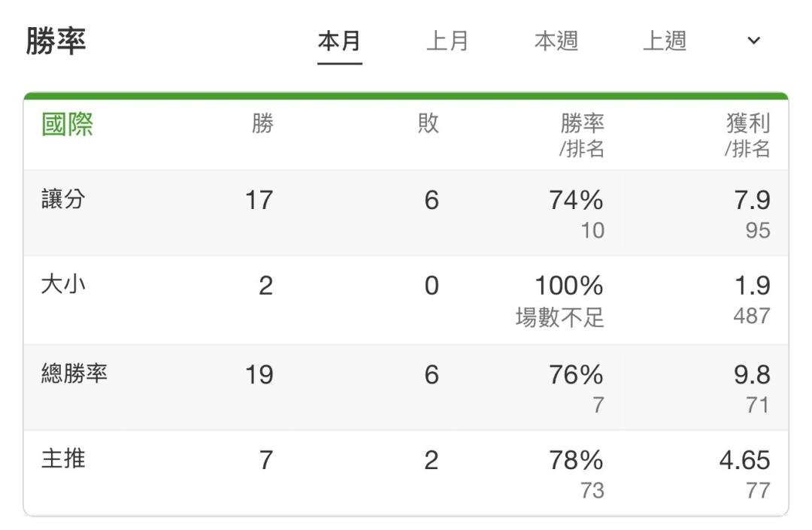The image size is (812, 530).
Task: Click the 4.65 profit value
Action: (x=744, y=460)
